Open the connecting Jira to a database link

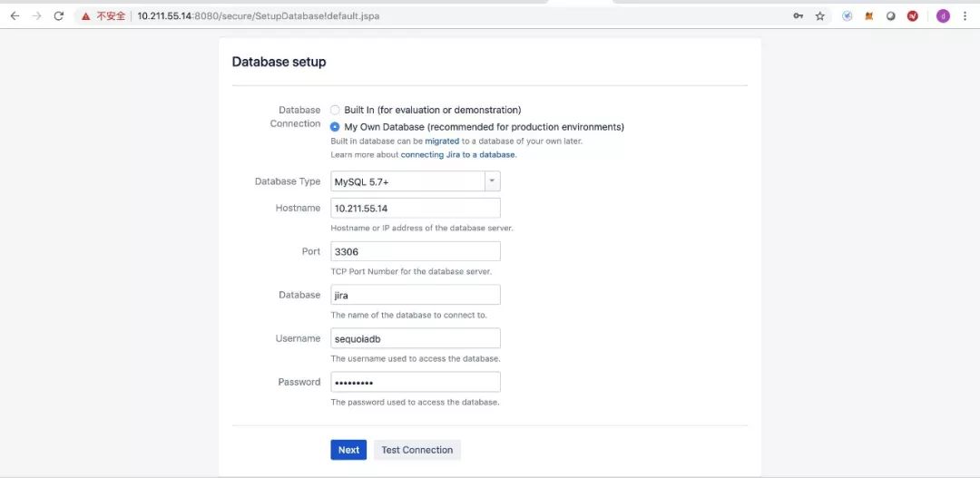458,155
